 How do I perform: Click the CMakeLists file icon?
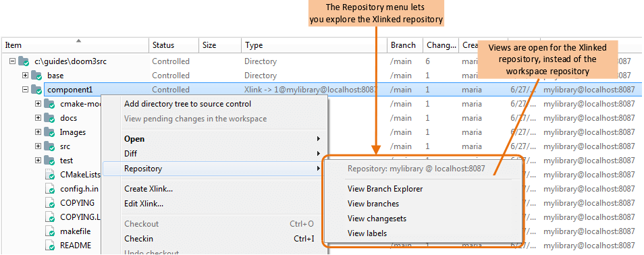pyautogui.click(x=50, y=175)
